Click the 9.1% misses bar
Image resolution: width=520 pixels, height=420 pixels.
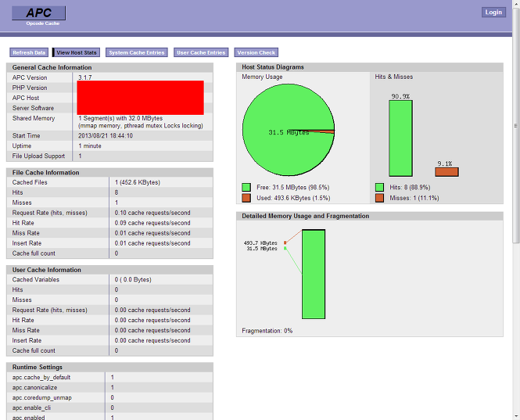coord(447,172)
